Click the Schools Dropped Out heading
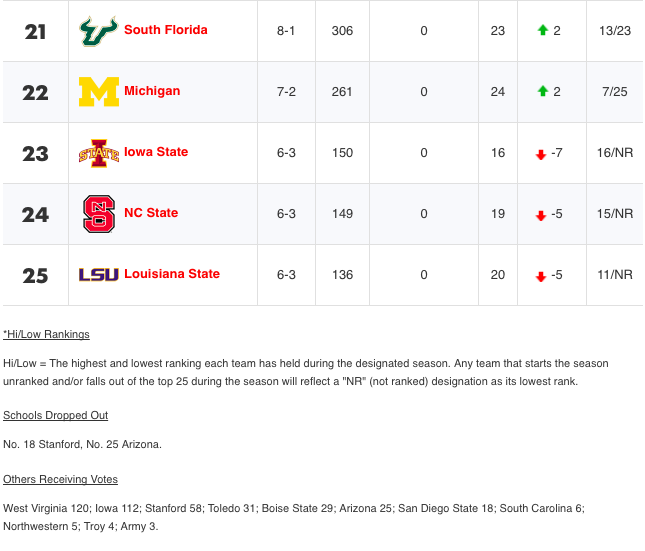This screenshot has width=645, height=551. coord(56,415)
